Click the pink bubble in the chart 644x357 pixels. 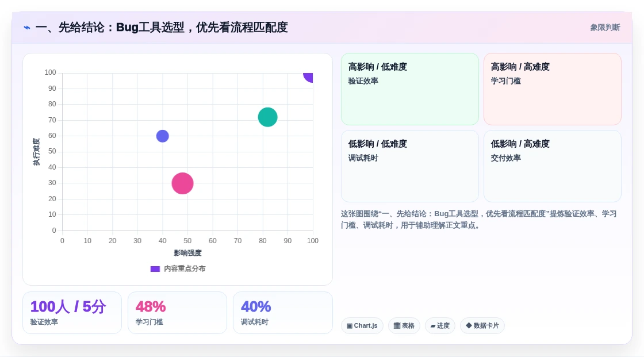(x=182, y=183)
